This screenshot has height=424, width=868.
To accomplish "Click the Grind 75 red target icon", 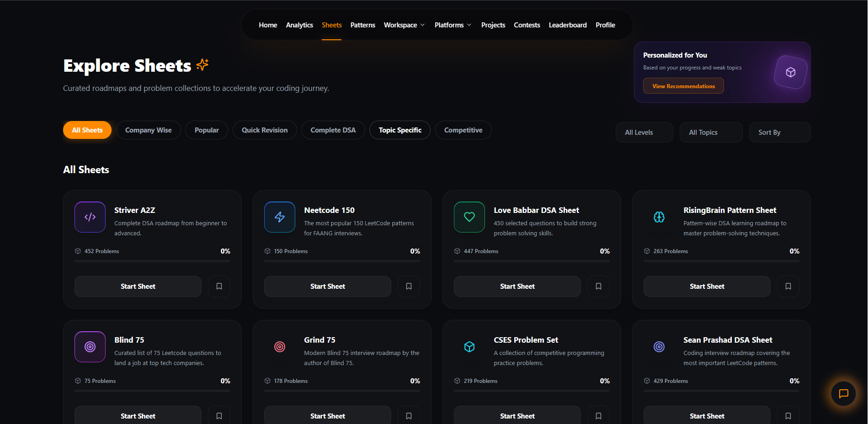I will coord(280,347).
